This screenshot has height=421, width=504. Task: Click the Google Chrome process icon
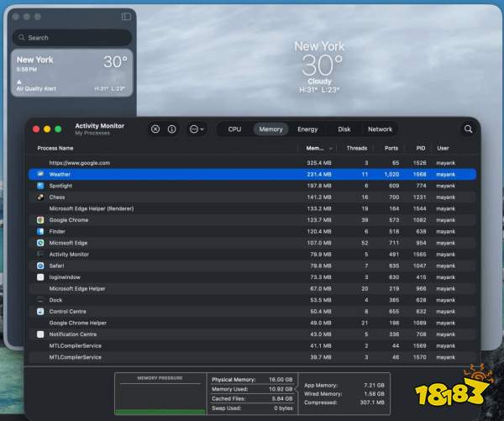click(40, 220)
